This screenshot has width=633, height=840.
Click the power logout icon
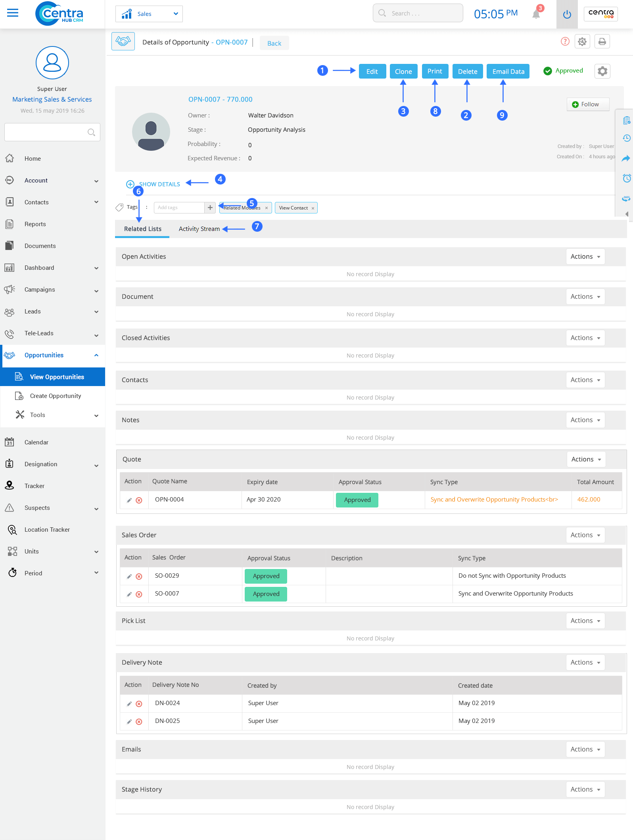[567, 14]
